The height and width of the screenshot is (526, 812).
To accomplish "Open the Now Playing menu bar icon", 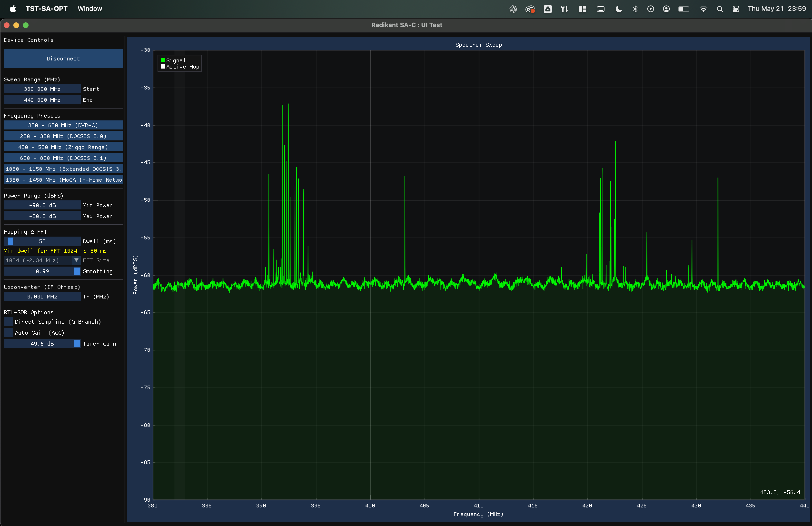I will (651, 9).
